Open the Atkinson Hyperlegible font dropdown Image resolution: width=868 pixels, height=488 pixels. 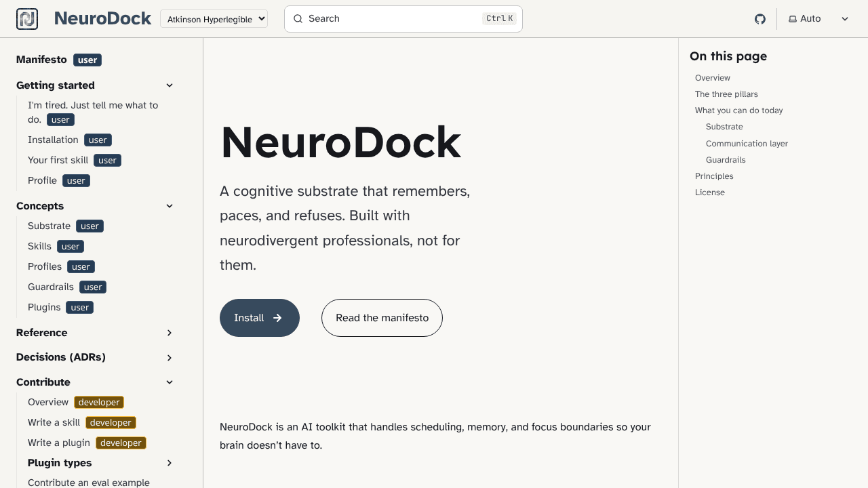(x=214, y=19)
